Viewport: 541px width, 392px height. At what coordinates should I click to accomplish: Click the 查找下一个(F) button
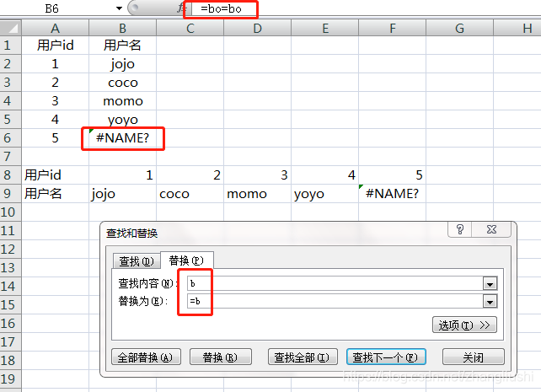[386, 357]
